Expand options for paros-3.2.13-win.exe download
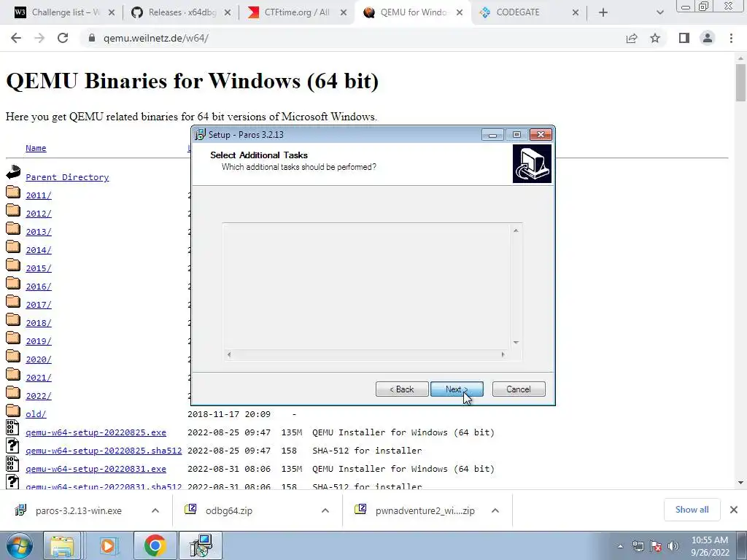This screenshot has width=747, height=560. pos(155,510)
